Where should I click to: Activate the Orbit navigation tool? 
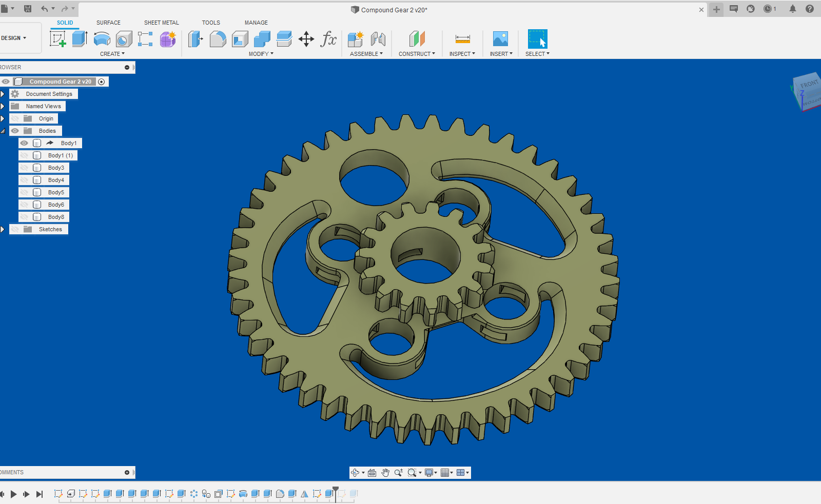tap(355, 473)
